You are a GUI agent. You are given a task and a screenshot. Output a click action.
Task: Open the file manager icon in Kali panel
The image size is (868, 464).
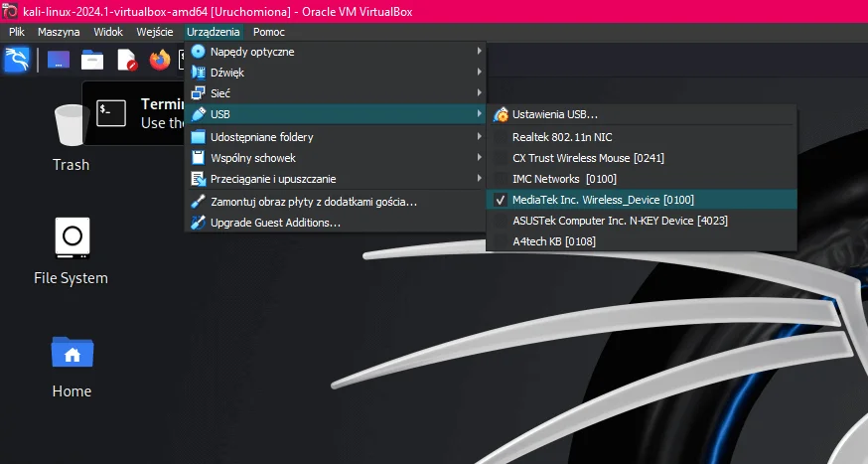[x=92, y=60]
